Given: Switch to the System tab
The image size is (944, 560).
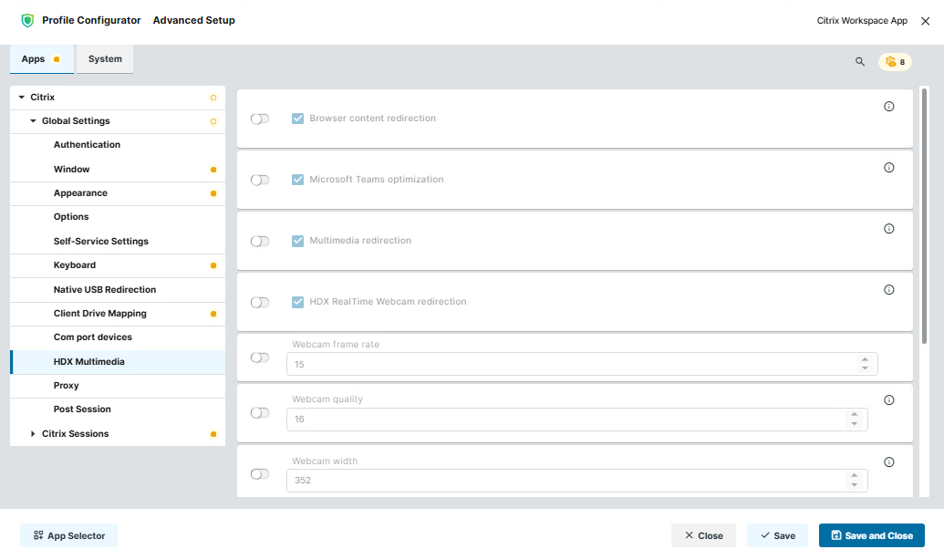Looking at the screenshot, I should tap(105, 59).
